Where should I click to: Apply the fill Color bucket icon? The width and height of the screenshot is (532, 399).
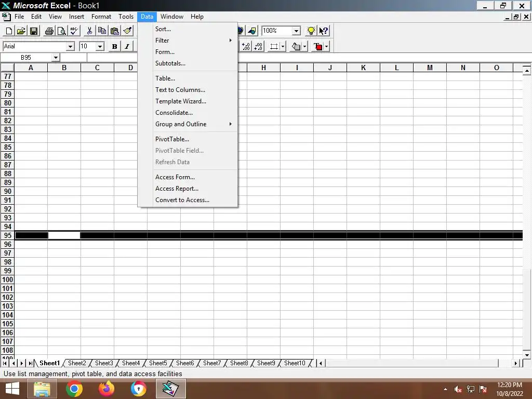(296, 46)
